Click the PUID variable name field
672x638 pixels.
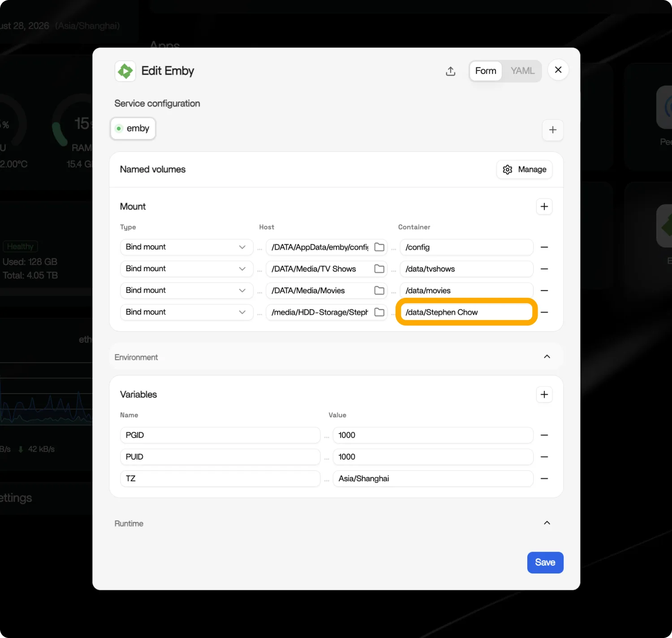[x=220, y=457]
